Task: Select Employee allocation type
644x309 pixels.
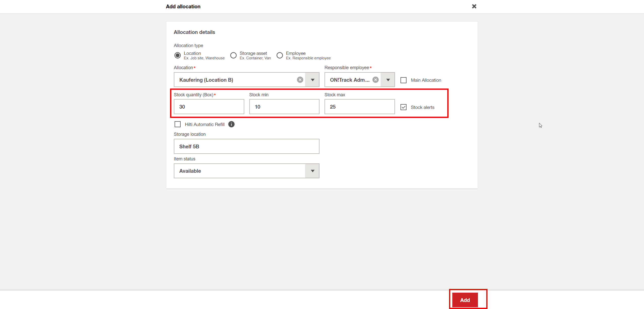Action: tap(279, 55)
